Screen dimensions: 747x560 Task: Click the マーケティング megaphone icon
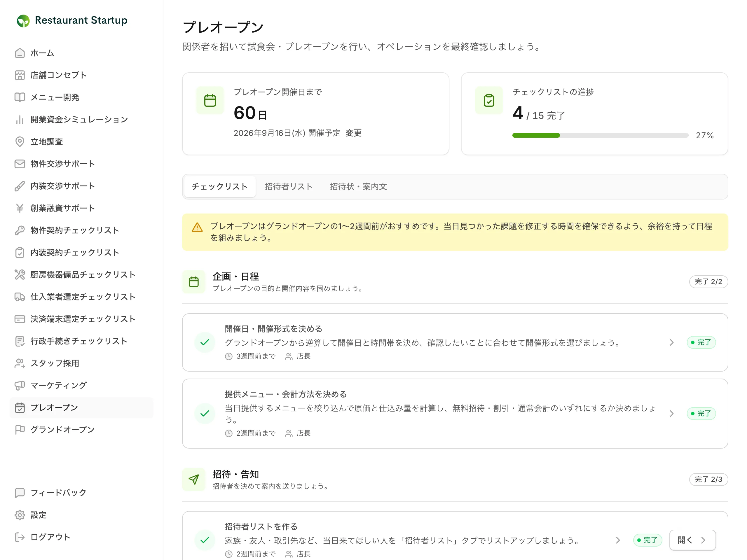coord(20,386)
